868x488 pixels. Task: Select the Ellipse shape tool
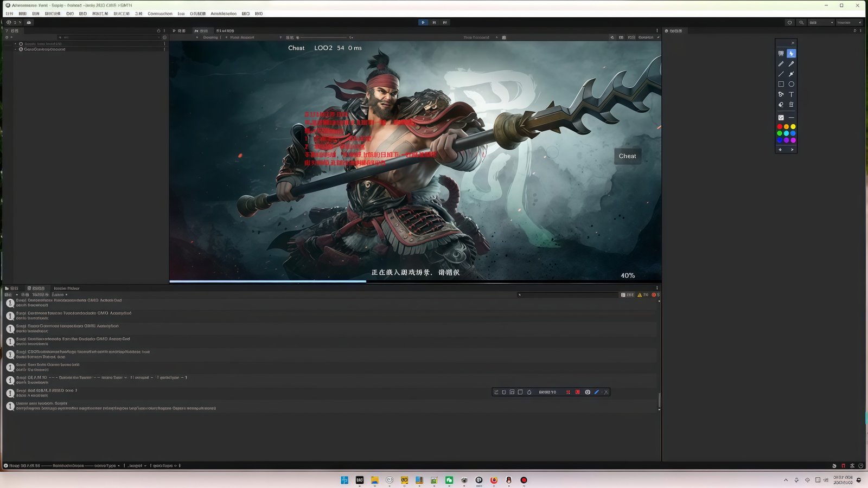(x=791, y=84)
